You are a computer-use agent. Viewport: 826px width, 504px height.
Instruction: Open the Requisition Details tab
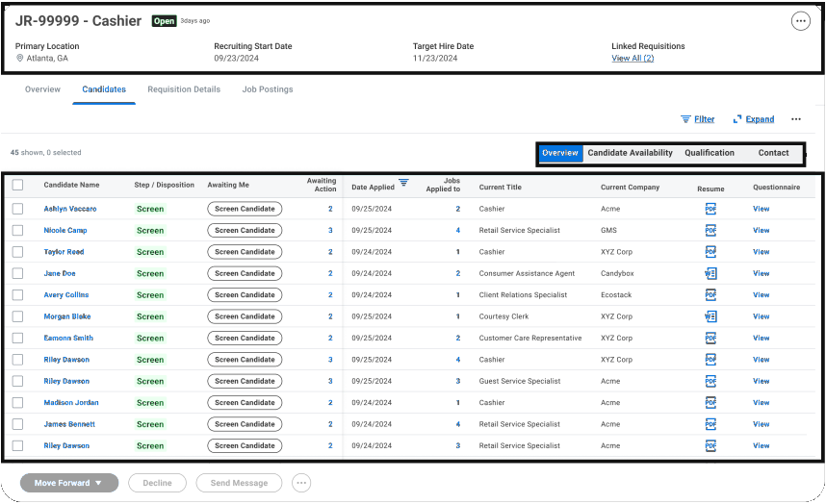point(184,89)
